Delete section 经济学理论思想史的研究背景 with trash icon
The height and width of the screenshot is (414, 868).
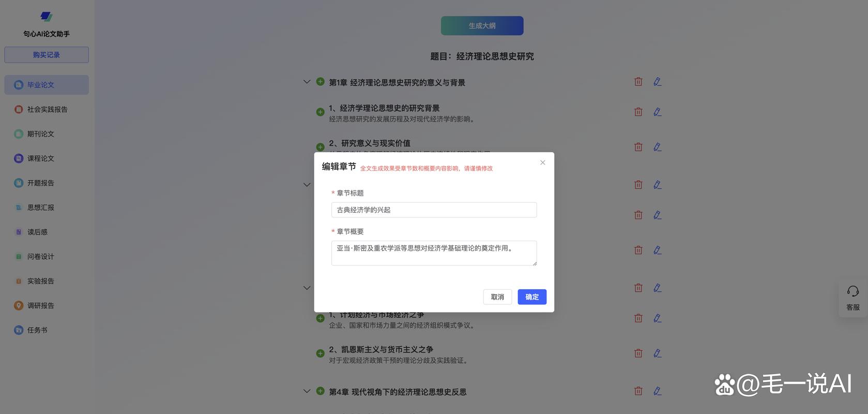coord(638,112)
